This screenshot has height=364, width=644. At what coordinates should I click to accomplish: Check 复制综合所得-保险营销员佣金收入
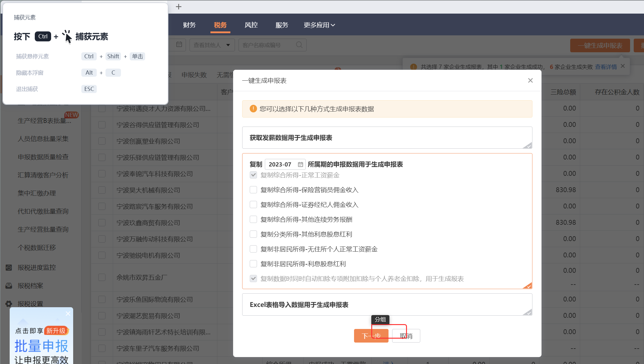coord(253,190)
